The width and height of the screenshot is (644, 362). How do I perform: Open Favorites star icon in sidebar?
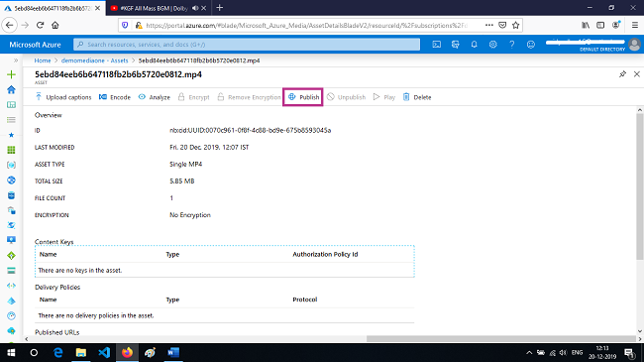11,135
